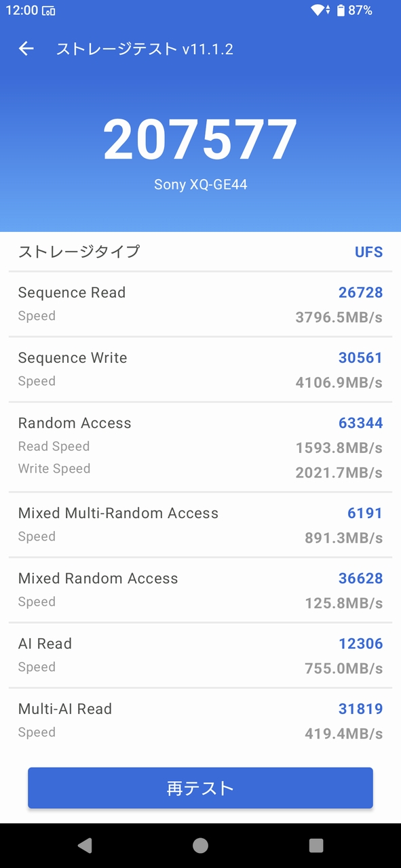The image size is (401, 868).
Task: Select the ストレージテスト v11.1.2 title
Action: (145, 49)
